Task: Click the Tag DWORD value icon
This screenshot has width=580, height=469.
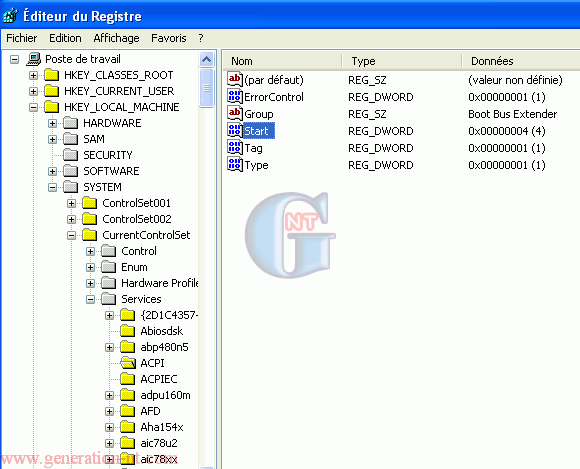Action: coord(235,147)
